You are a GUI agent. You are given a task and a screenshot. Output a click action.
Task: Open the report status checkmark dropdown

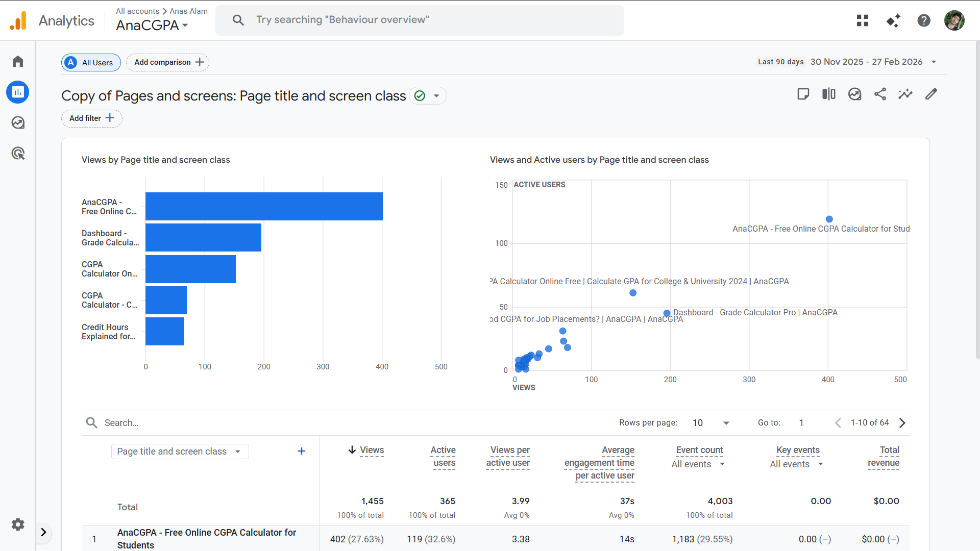[428, 96]
